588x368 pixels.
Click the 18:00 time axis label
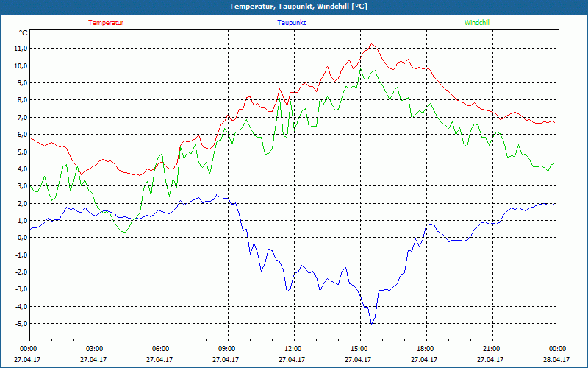(x=426, y=349)
